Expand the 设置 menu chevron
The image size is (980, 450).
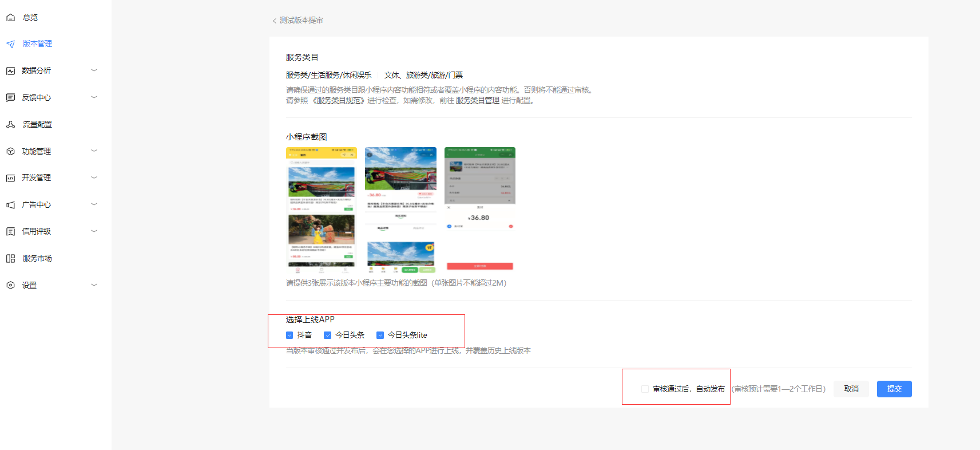click(x=94, y=285)
